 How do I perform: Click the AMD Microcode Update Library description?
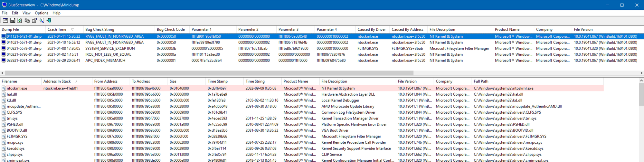(x=348, y=106)
